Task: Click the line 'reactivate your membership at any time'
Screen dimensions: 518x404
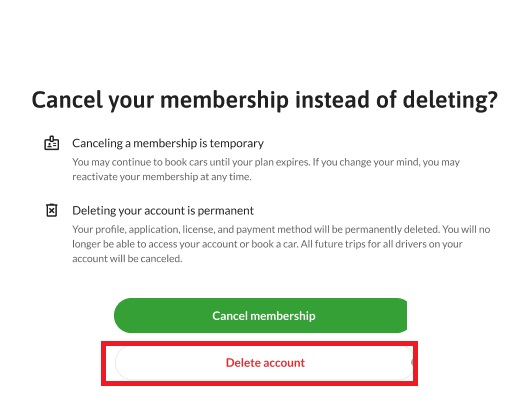Action: point(162,177)
